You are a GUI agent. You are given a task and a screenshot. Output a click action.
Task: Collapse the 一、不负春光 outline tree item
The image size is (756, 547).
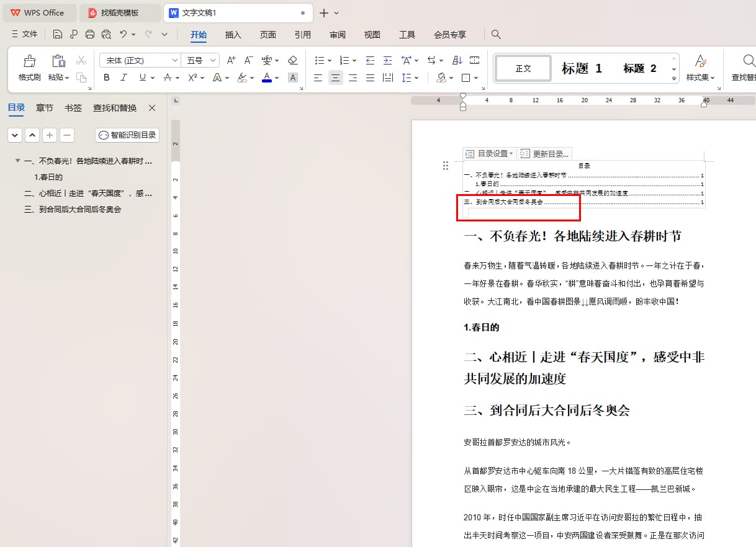click(17, 161)
